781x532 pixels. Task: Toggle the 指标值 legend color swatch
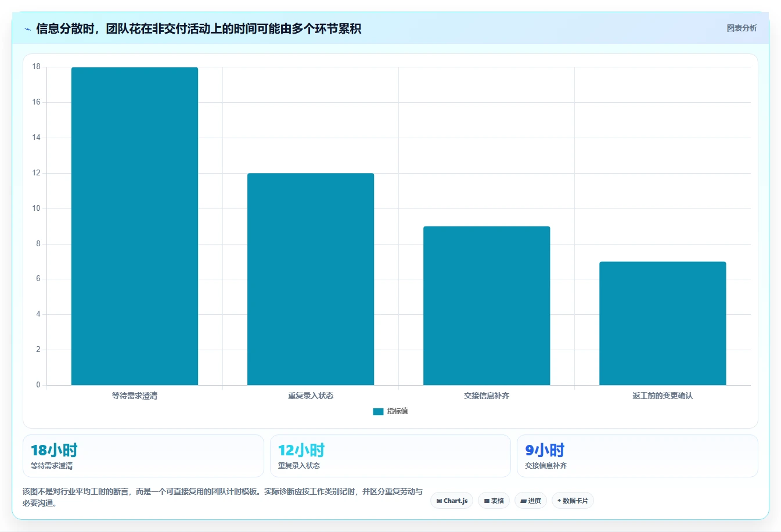pos(378,411)
